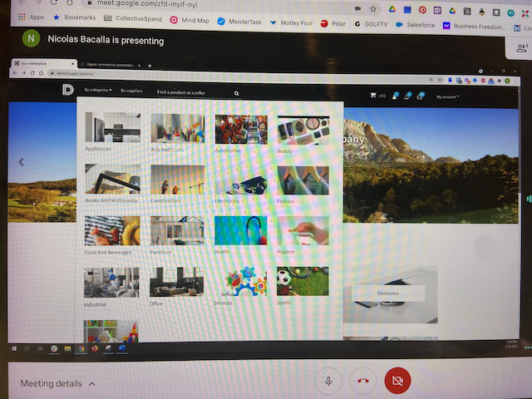Go to previous slide in carousel
532x399 pixels.
point(22,162)
